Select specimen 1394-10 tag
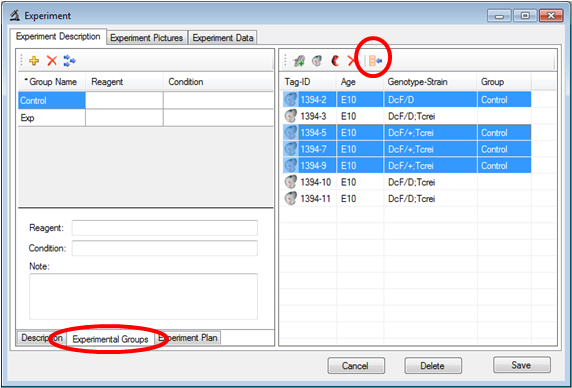This screenshot has width=572, height=388. (316, 182)
